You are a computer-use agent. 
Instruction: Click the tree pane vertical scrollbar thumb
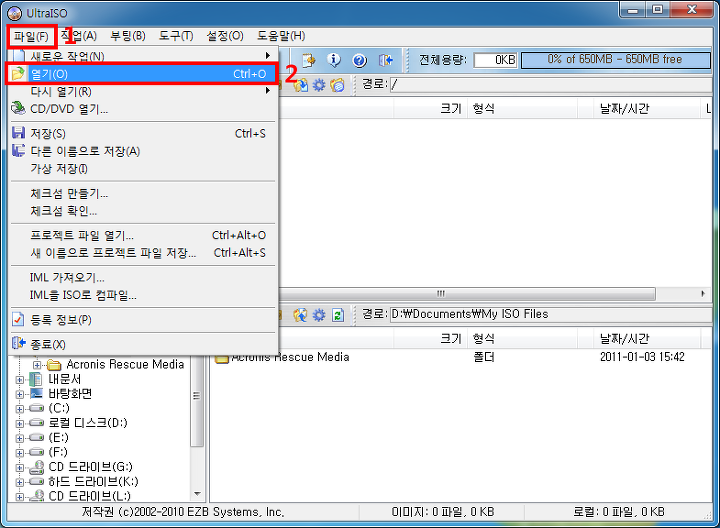[197, 399]
